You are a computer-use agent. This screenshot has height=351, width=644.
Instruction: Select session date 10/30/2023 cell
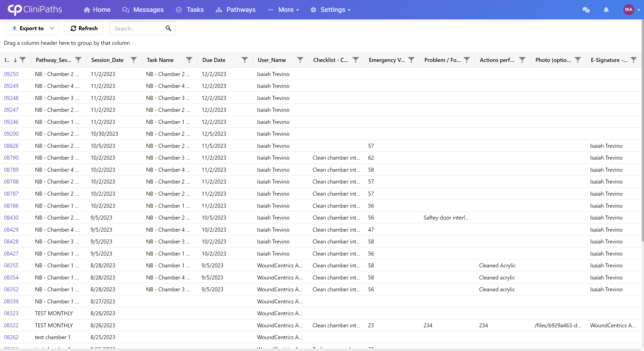pos(104,134)
